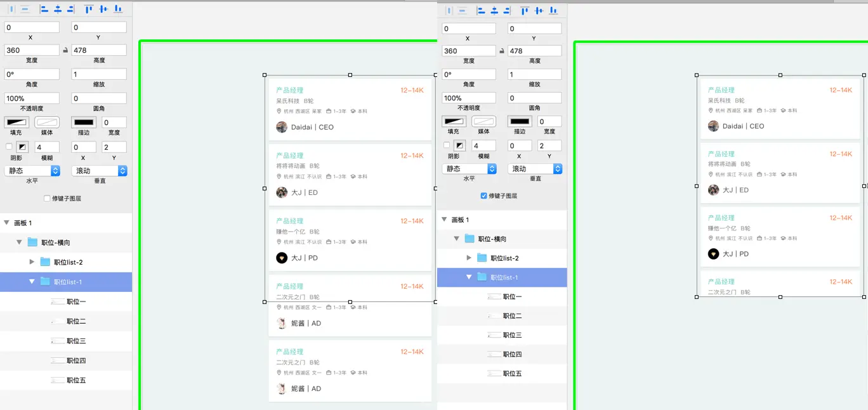Align bottom edges in left window toolbar

117,10
